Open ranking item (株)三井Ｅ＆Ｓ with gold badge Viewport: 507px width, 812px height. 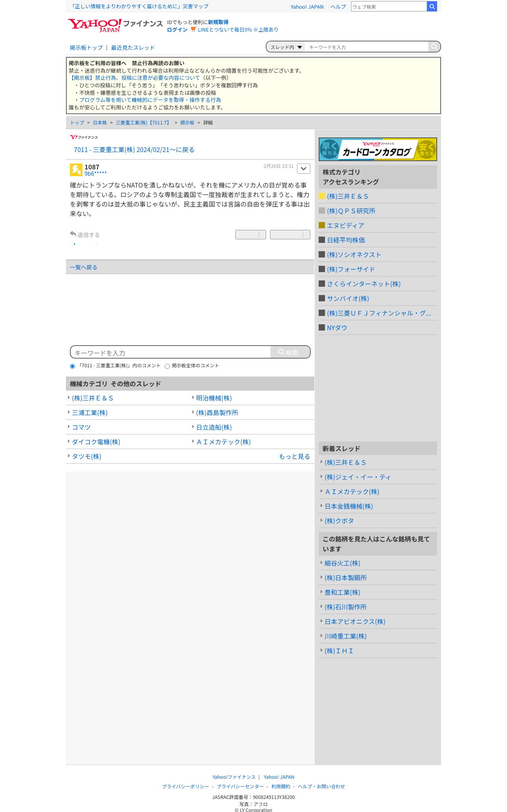[x=347, y=196]
